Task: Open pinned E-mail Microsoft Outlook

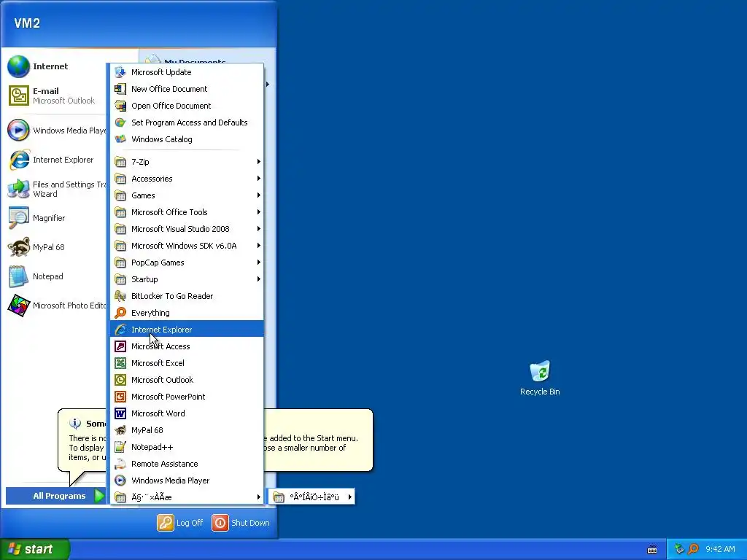Action: click(55, 96)
